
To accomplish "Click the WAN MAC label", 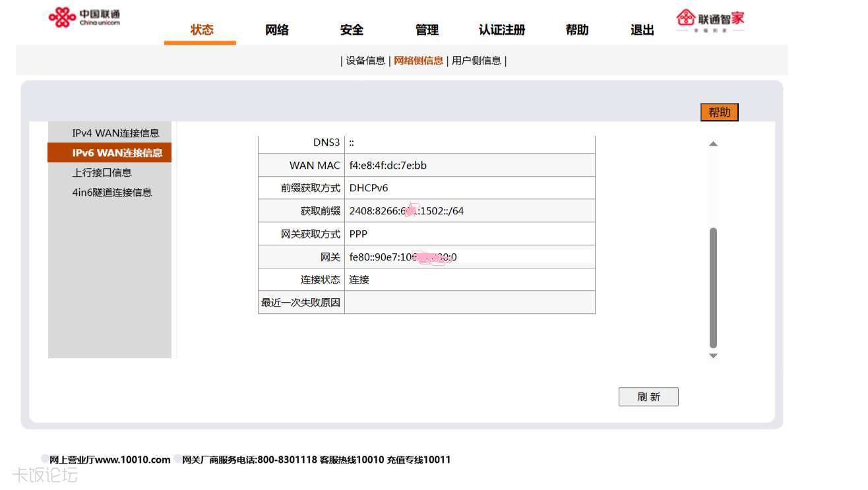I will (315, 166).
